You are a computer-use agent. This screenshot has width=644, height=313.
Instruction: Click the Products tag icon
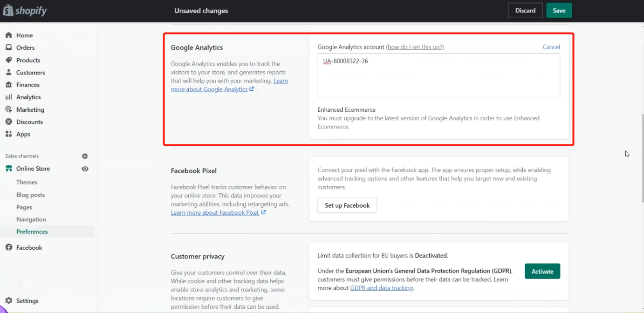(8, 60)
